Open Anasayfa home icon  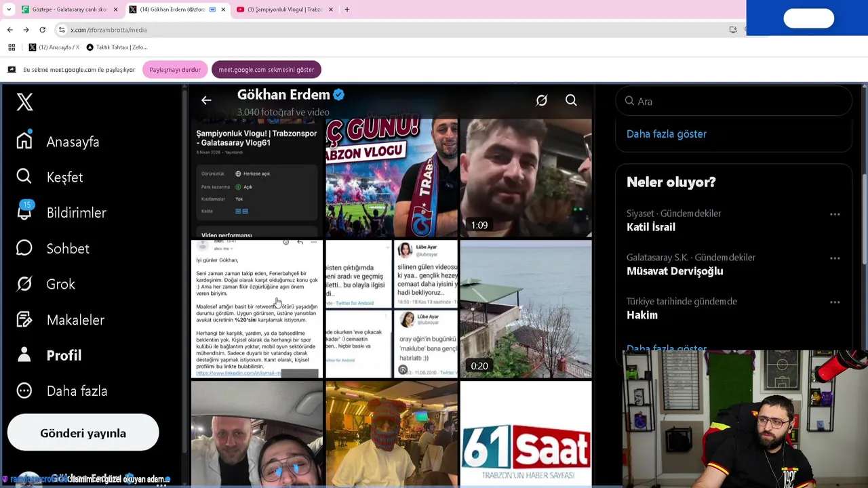click(24, 140)
